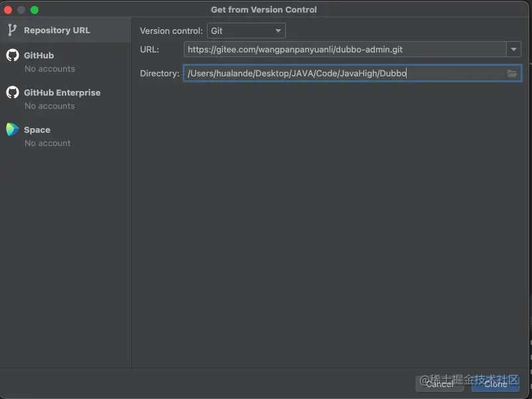The height and width of the screenshot is (399, 532).
Task: Click the 'Version control:' label
Action: (x=171, y=31)
